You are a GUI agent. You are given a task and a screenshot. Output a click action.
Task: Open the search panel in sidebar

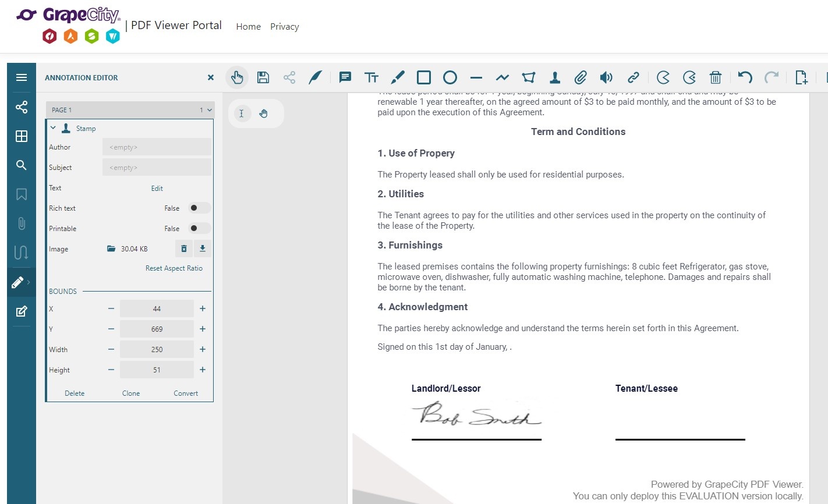[x=22, y=165]
